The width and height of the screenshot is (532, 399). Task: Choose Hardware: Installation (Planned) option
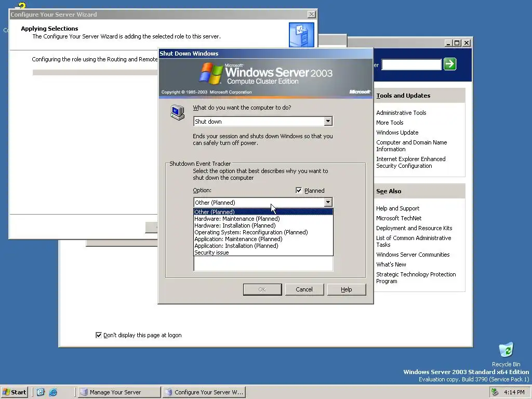[263, 225]
